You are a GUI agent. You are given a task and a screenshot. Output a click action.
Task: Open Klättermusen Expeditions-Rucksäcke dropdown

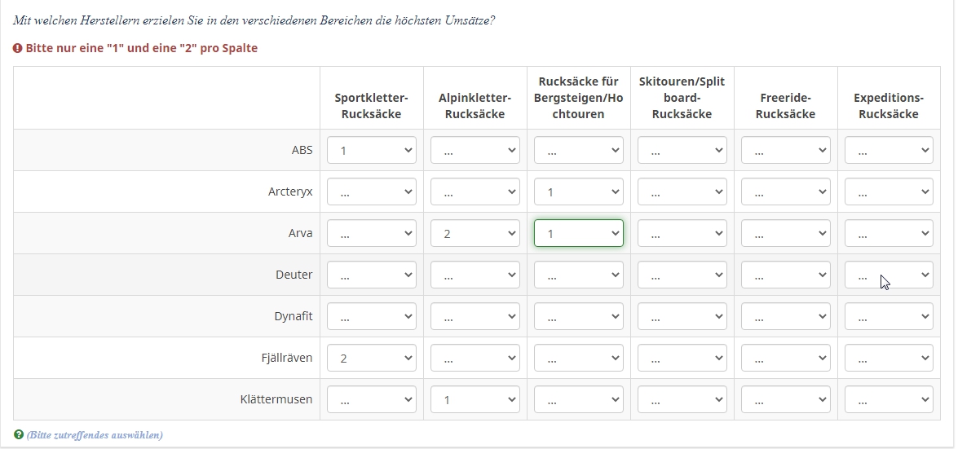[889, 399]
